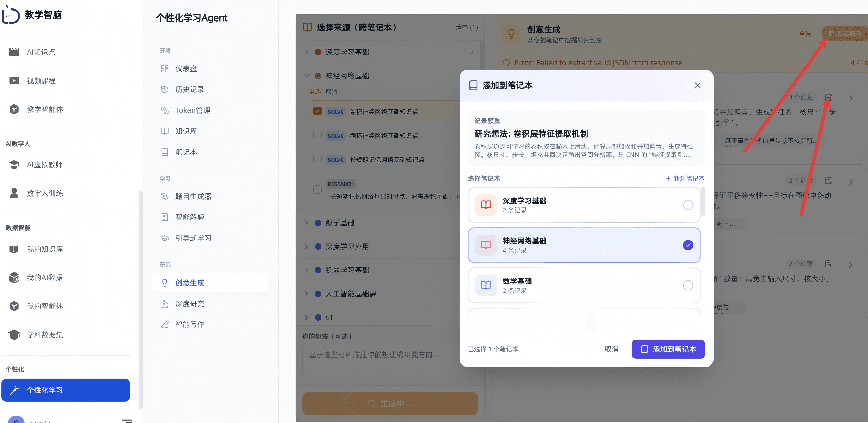Click the 你的想法 text input field
This screenshot has height=423, width=868.
[390, 360]
